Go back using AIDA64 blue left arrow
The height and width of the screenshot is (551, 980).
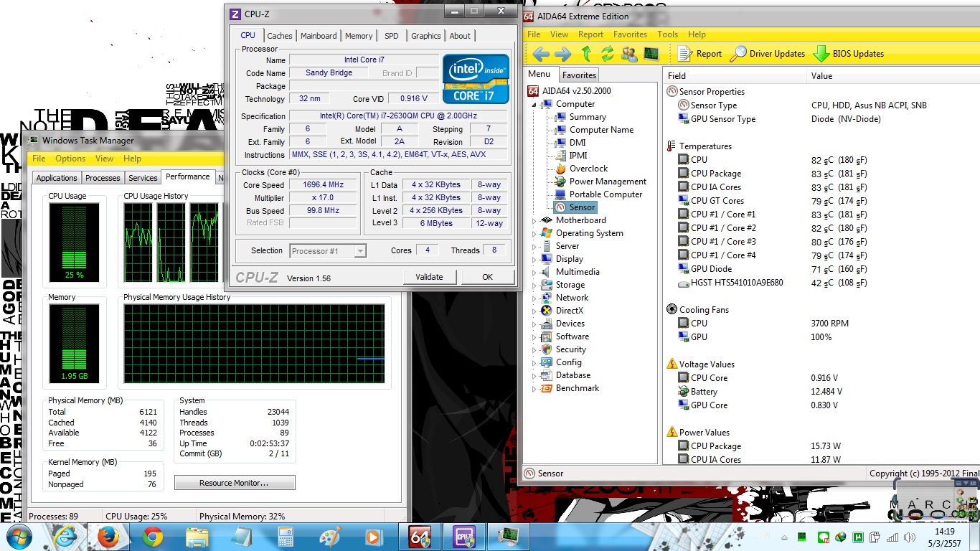tap(541, 54)
